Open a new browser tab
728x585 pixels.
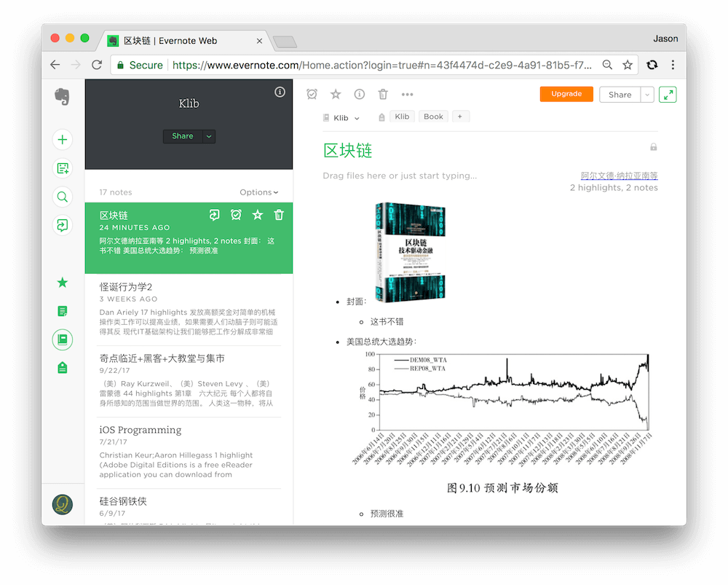pos(285,42)
